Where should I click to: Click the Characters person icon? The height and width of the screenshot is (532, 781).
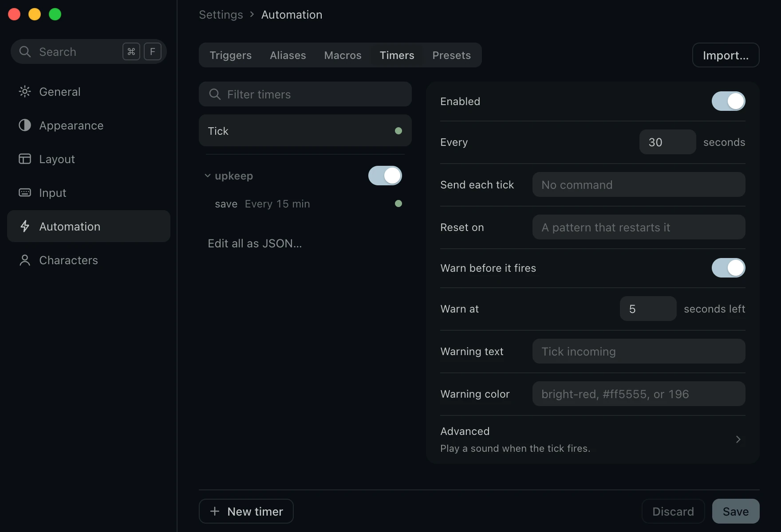(x=25, y=260)
